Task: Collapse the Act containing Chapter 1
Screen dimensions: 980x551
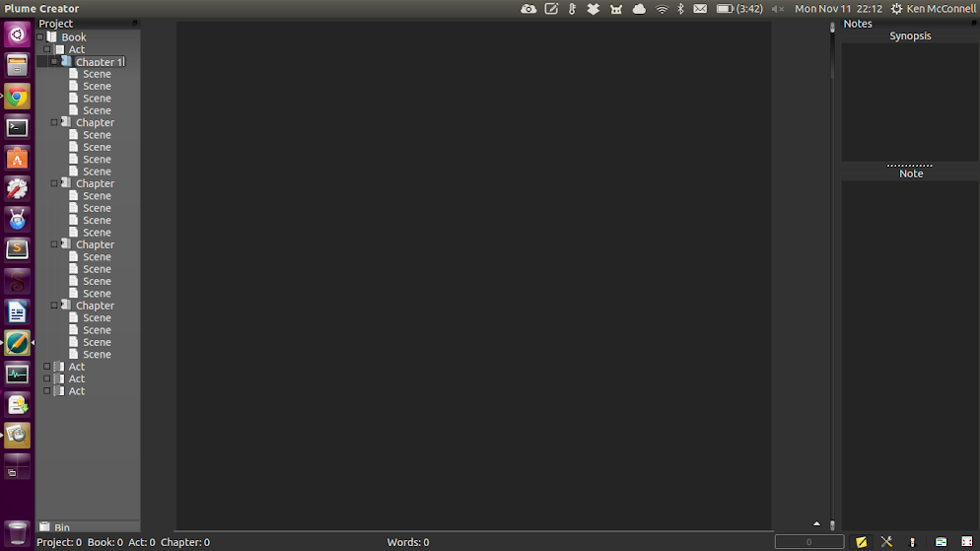Action: (47, 48)
